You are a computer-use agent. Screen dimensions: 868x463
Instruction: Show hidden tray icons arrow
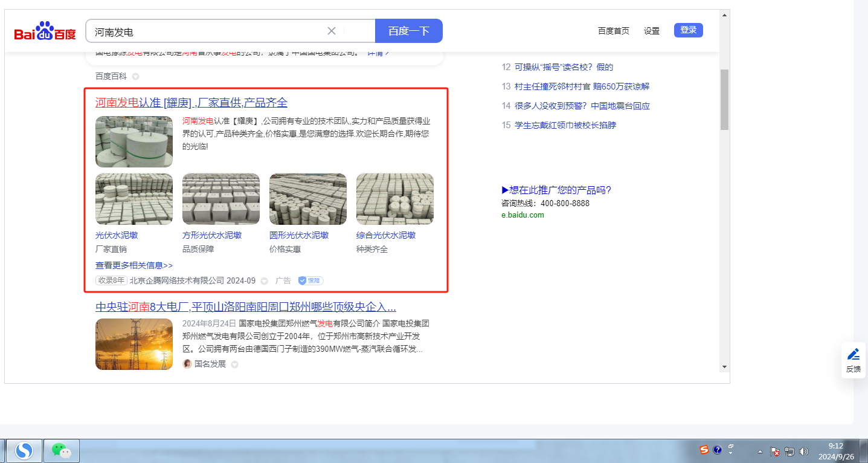point(760,452)
